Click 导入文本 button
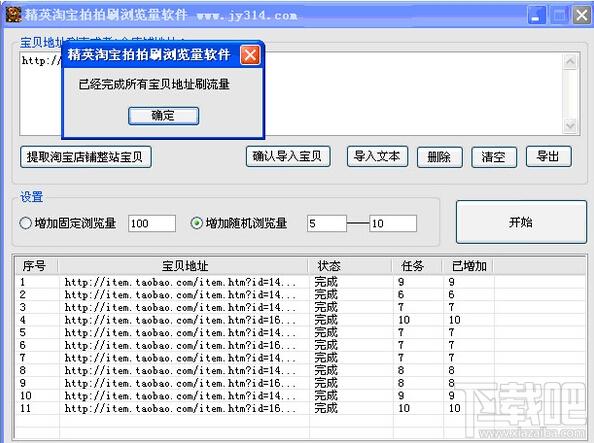Viewport: 594px width, 443px height. pyautogui.click(x=377, y=157)
